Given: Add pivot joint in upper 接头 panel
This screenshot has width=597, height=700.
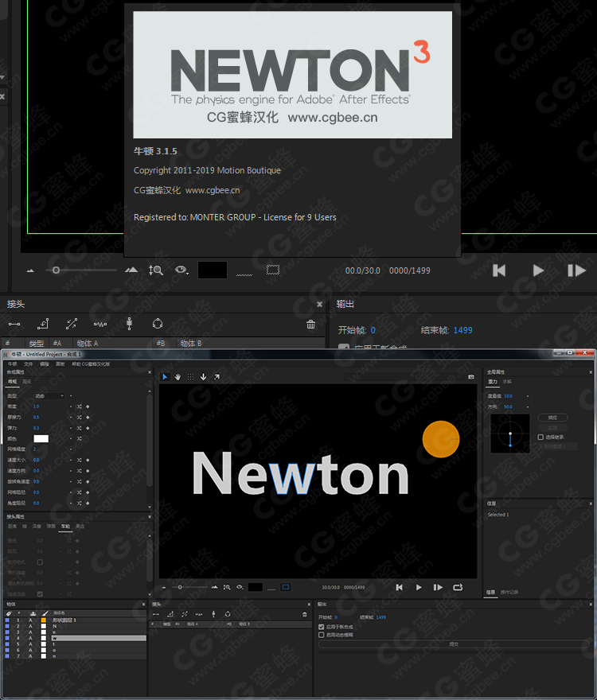Looking at the screenshot, I should pos(43,324).
